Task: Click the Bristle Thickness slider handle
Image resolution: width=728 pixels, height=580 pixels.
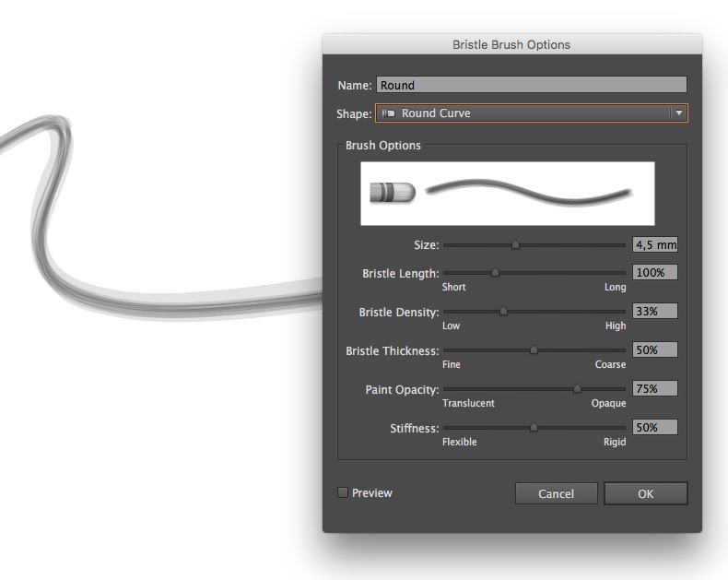Action: (x=534, y=349)
